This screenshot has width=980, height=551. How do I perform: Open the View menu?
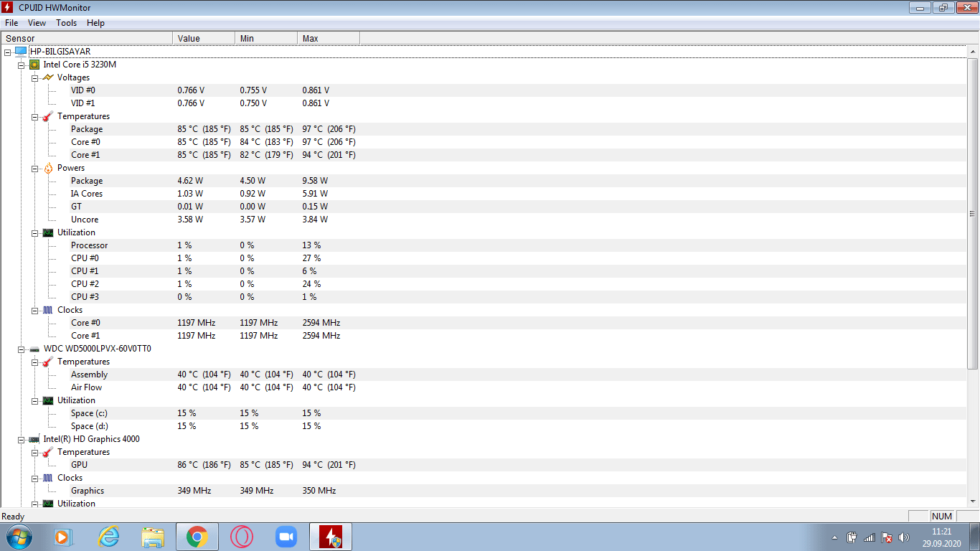(37, 23)
